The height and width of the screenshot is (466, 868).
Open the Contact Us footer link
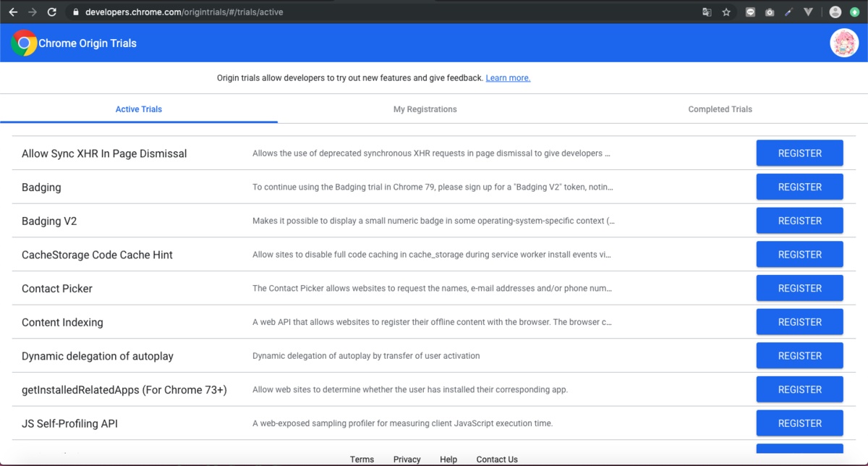tap(497, 459)
